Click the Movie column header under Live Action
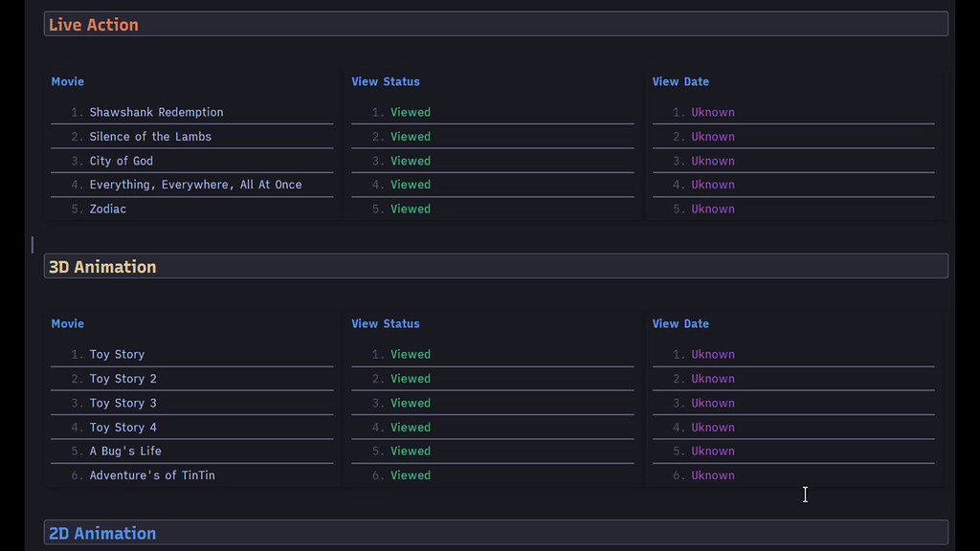This screenshot has width=980, height=551. click(67, 81)
